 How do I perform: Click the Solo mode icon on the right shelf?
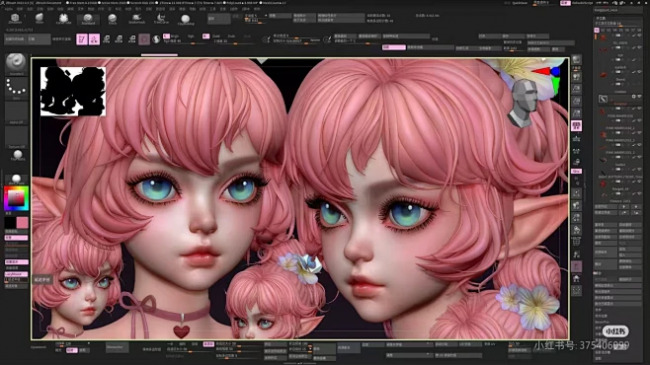(x=576, y=279)
